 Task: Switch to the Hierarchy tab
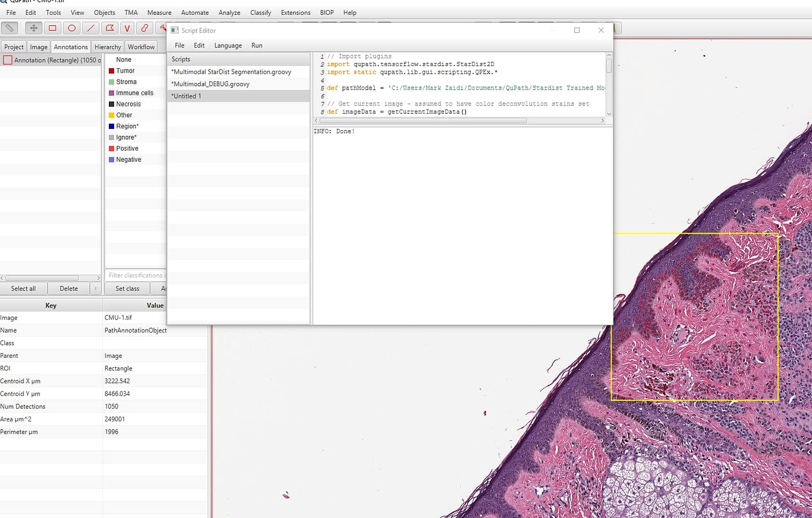(x=107, y=47)
